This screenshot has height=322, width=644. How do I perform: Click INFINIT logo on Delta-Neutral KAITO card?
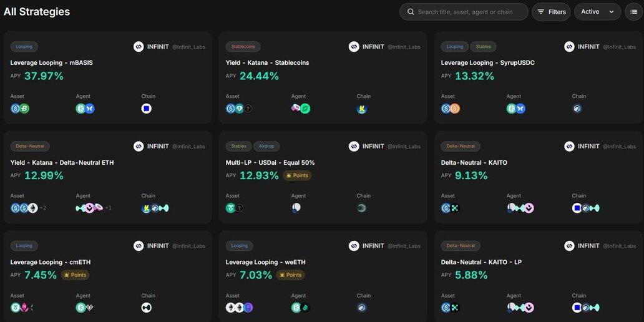pos(569,146)
